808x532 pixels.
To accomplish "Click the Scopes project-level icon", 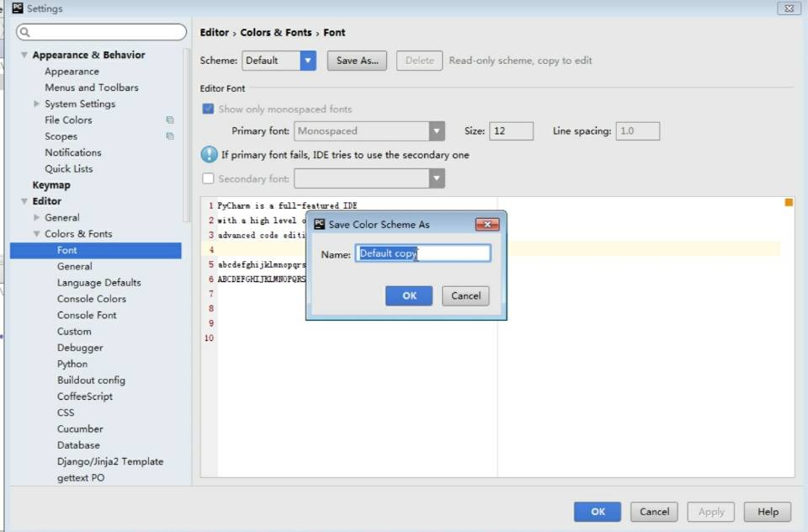I will tap(170, 136).
